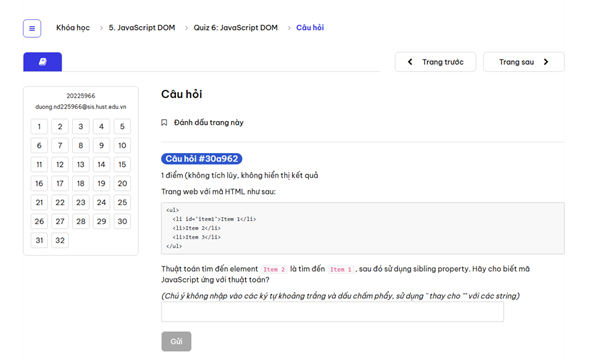Jump to question 30
602x360 pixels.
(122, 221)
